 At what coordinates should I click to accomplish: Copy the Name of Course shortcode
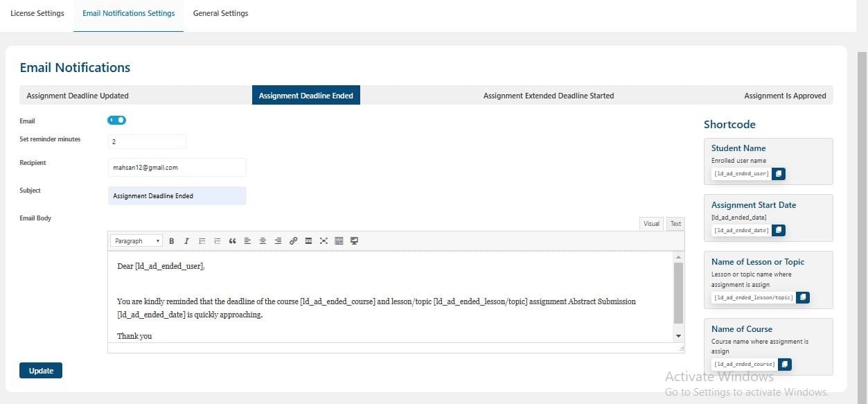point(785,364)
